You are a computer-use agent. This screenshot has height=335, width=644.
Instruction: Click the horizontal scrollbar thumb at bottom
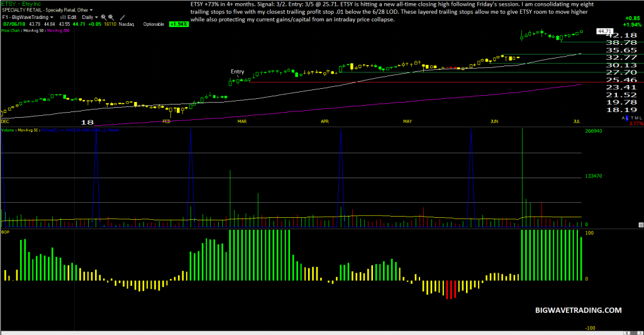click(633, 333)
